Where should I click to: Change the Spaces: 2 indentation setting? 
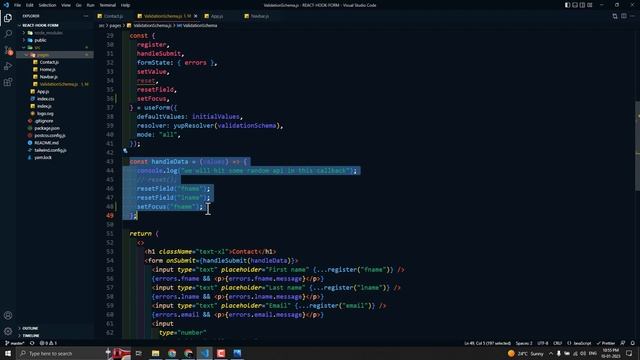coord(524,343)
